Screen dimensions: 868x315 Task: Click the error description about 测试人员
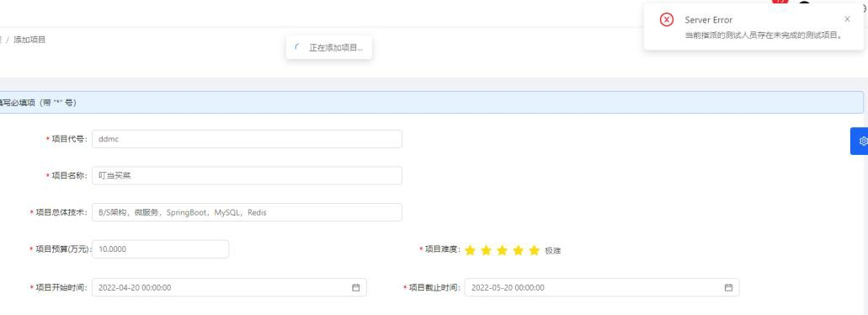[x=764, y=35]
